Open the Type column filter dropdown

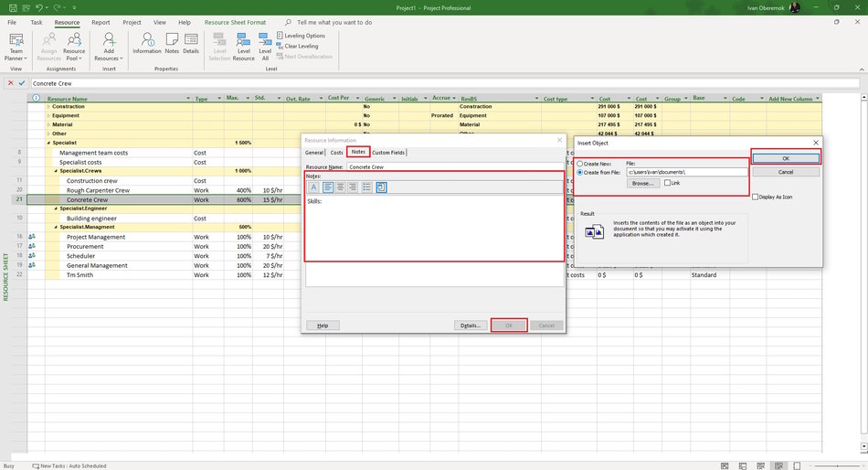click(x=219, y=99)
